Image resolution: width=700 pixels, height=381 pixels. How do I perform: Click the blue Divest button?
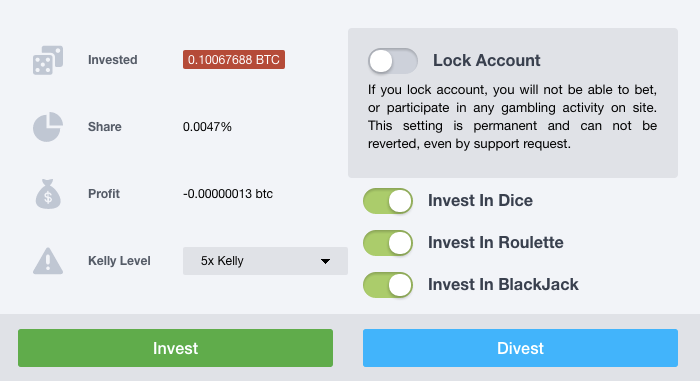520,348
